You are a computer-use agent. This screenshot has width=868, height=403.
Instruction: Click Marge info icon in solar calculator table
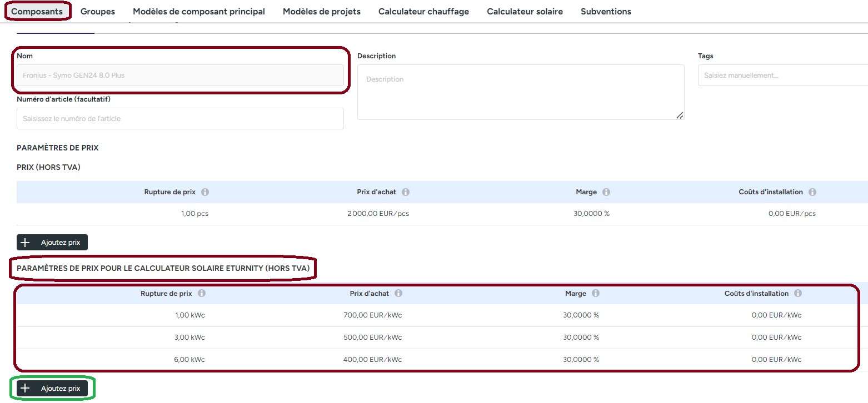[x=596, y=293]
